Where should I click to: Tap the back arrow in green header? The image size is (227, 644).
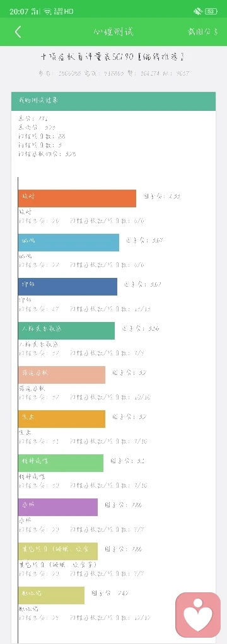(x=18, y=32)
